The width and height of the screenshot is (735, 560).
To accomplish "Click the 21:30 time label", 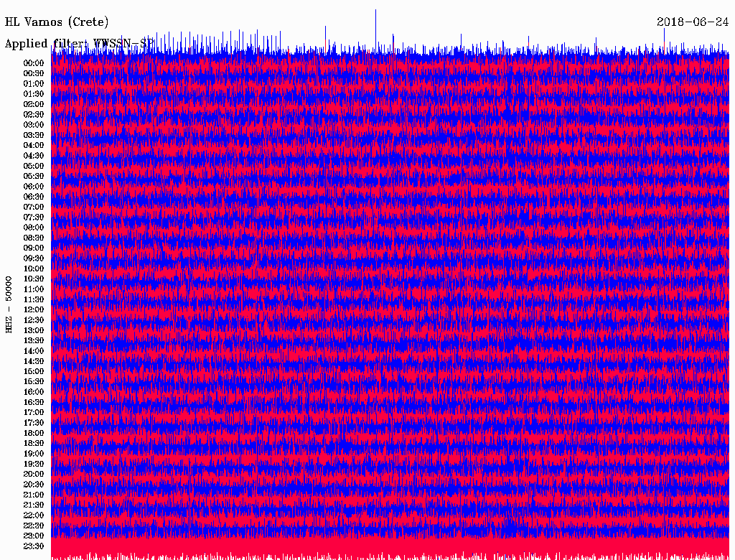I will coord(34,505).
